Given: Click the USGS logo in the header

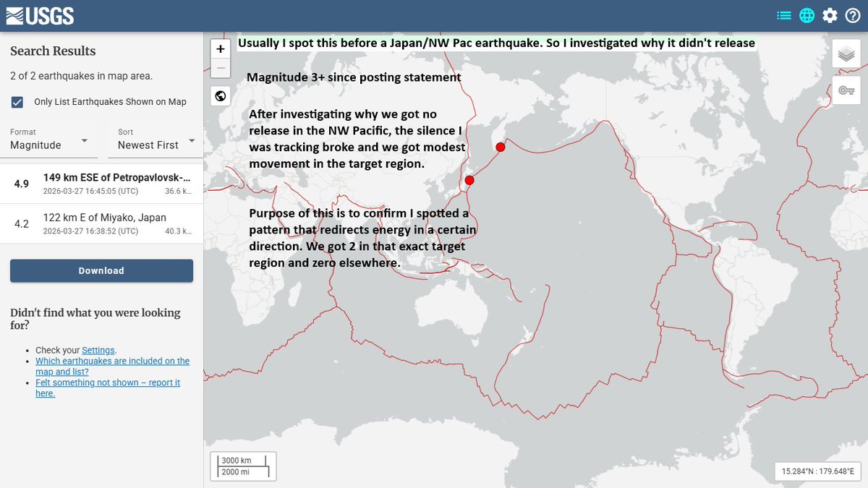Looking at the screenshot, I should click(40, 14).
